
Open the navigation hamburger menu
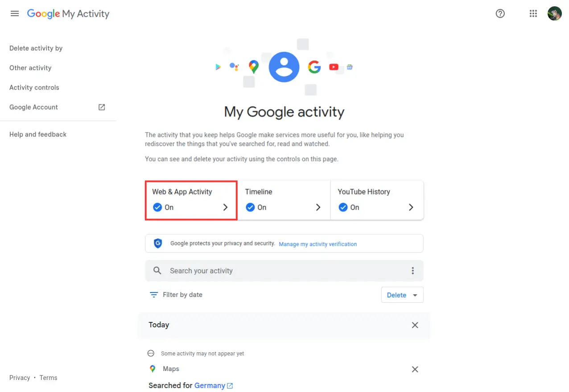14,13
